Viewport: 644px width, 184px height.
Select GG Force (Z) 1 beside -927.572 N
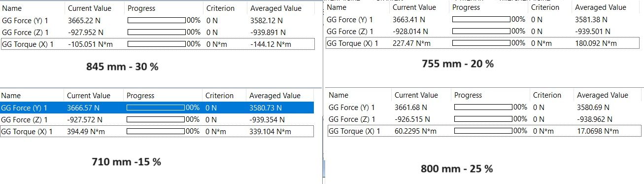pos(25,119)
